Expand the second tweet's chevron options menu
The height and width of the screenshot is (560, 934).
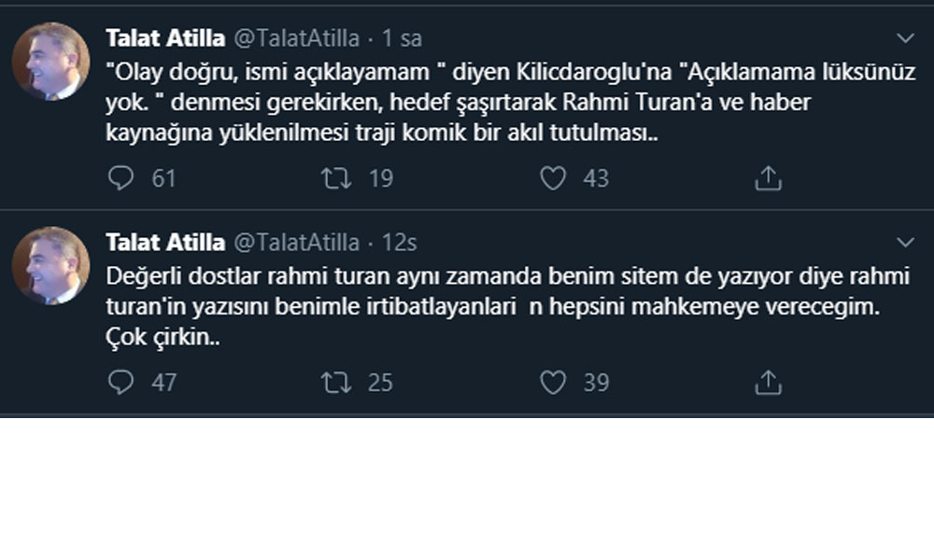pos(905,243)
